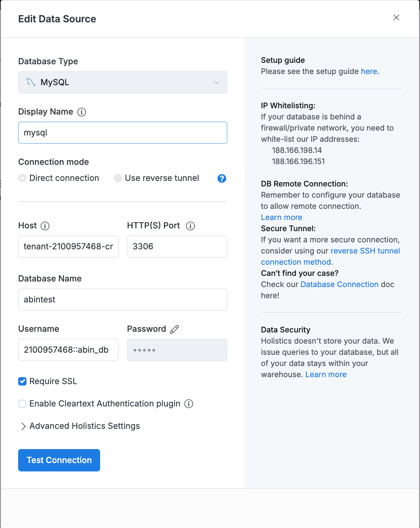Click the Display Name info icon
This screenshot has width=420, height=528.
point(82,112)
